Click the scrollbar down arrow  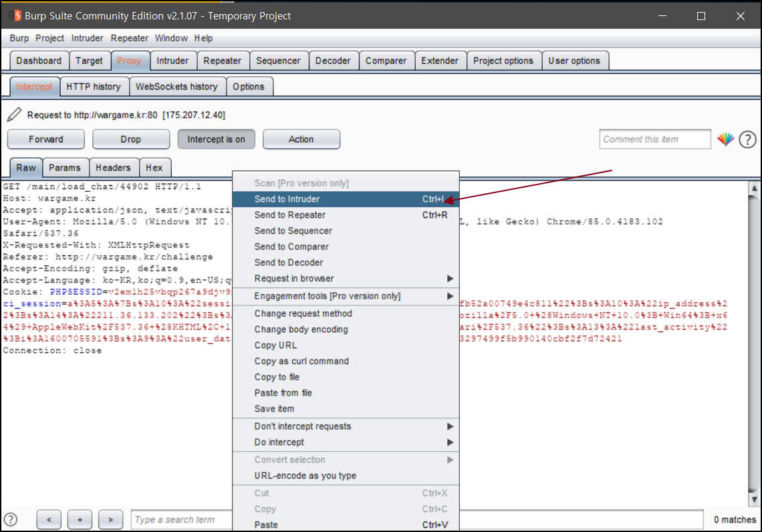tap(754, 499)
